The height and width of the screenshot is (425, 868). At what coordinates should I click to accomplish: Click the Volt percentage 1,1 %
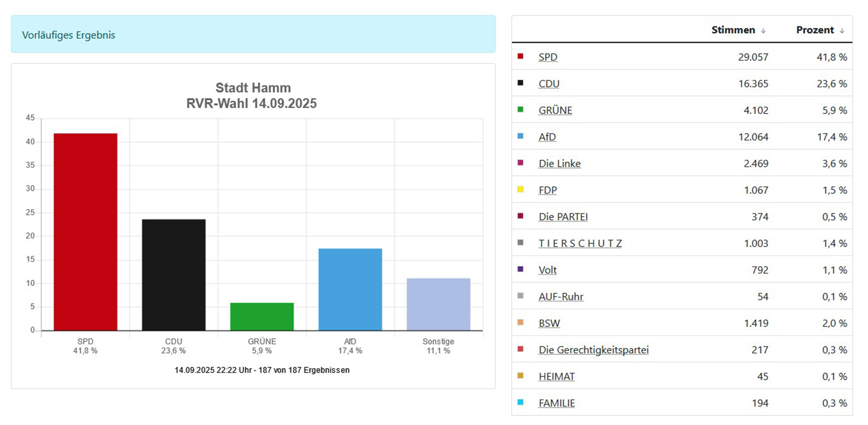(835, 270)
